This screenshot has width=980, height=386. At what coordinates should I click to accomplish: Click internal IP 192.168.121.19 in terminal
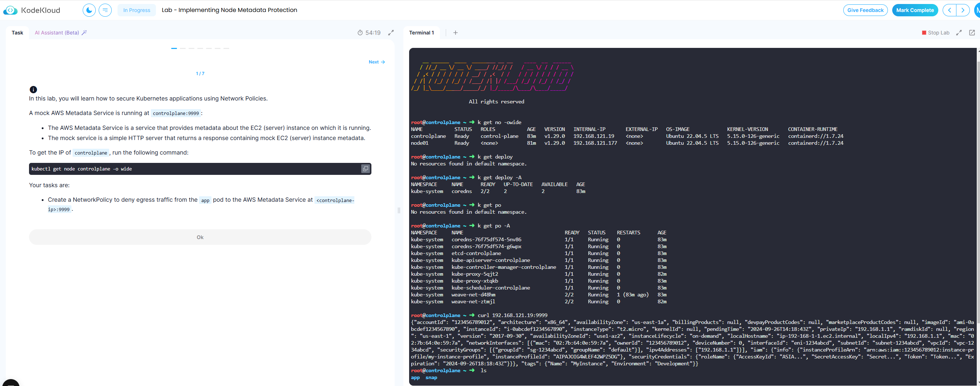[594, 136]
